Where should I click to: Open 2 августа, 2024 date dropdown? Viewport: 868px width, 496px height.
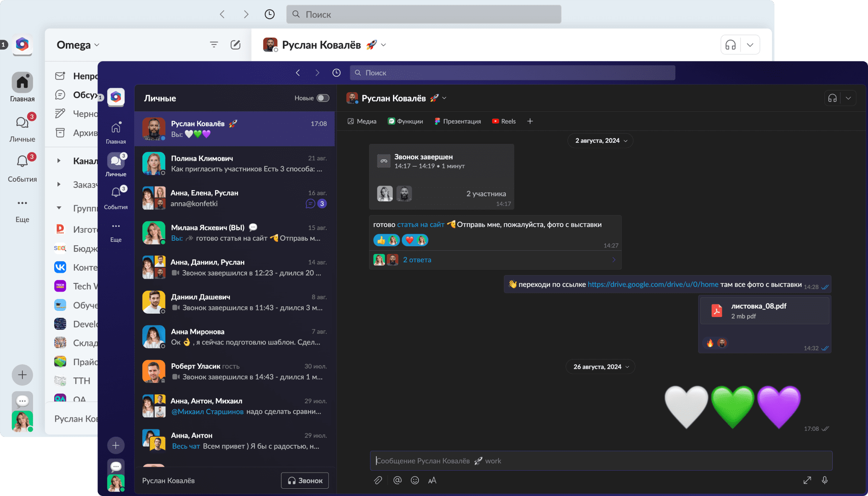click(x=601, y=141)
